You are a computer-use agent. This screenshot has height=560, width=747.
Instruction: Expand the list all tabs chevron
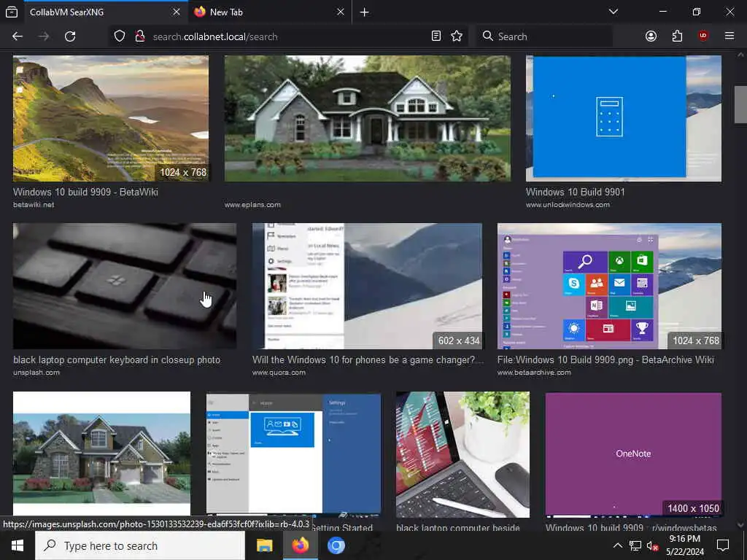[614, 12]
